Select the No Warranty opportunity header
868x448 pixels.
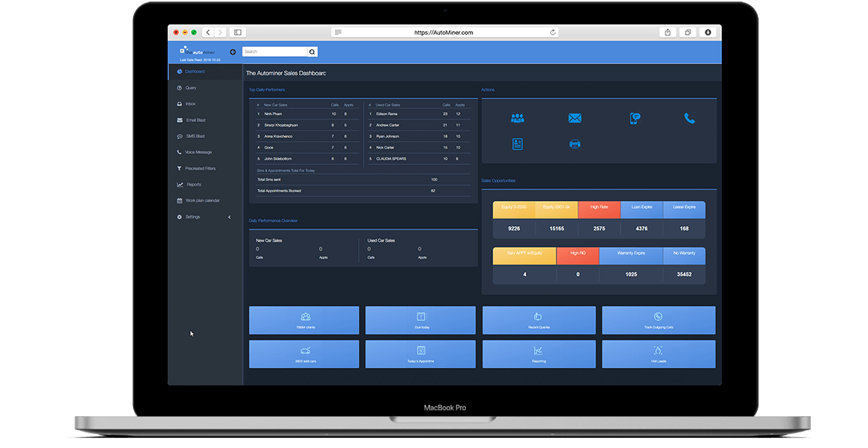[x=684, y=256]
